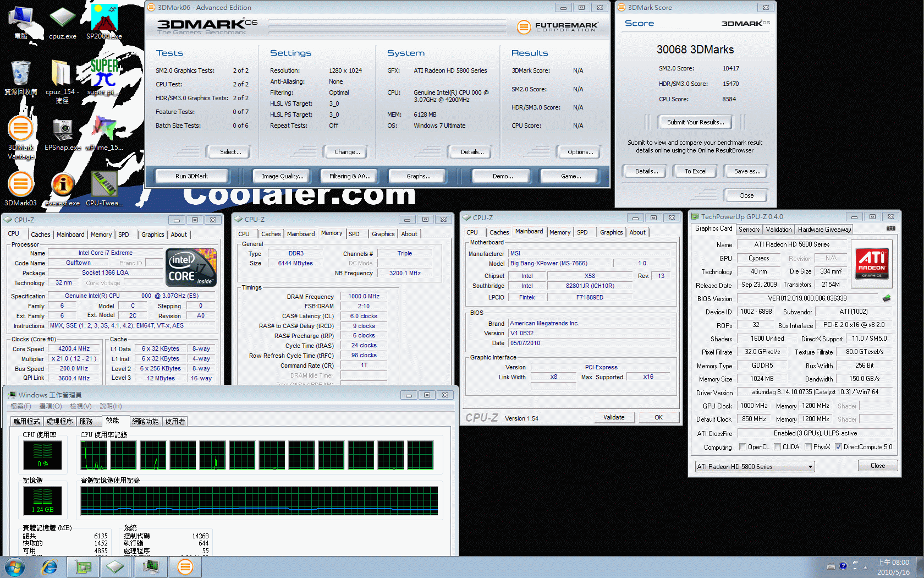Click the CPU usage meter in Task Manager
Viewport: 924px width, 578px height.
tap(42, 455)
